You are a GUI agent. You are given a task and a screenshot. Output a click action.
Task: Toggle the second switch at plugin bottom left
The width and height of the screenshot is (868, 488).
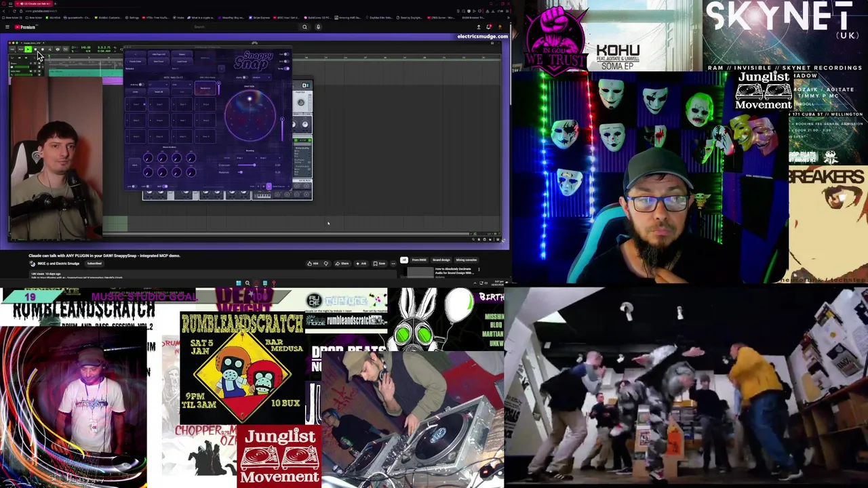[149, 186]
